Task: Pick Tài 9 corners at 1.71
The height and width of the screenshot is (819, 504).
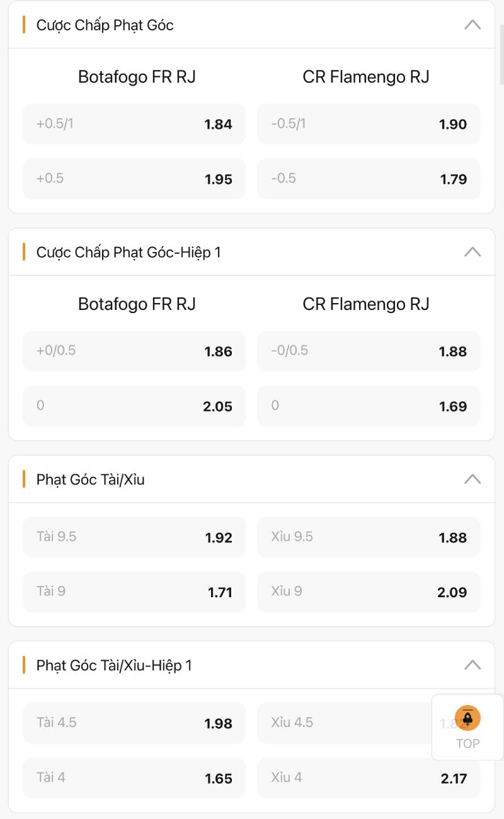Action: [134, 592]
